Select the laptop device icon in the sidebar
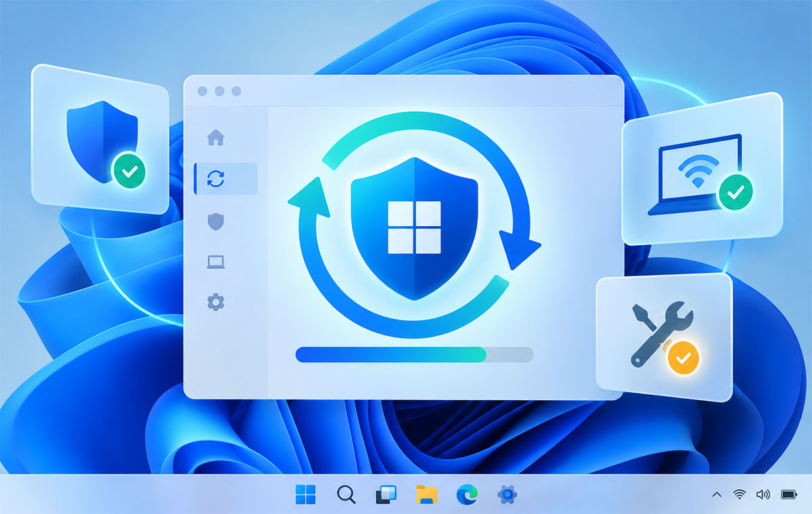 click(216, 262)
